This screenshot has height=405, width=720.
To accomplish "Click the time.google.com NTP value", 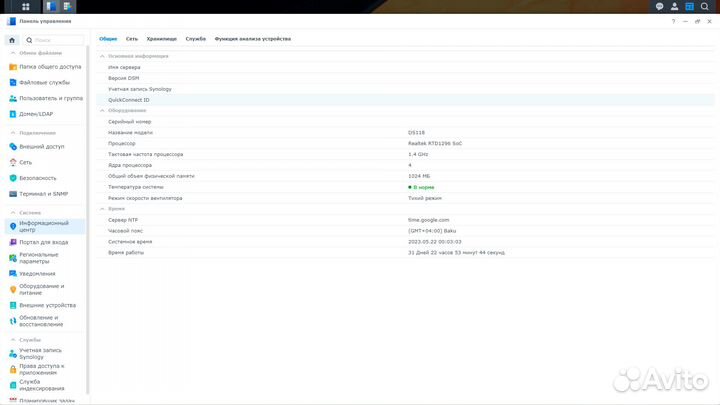I will (428, 220).
